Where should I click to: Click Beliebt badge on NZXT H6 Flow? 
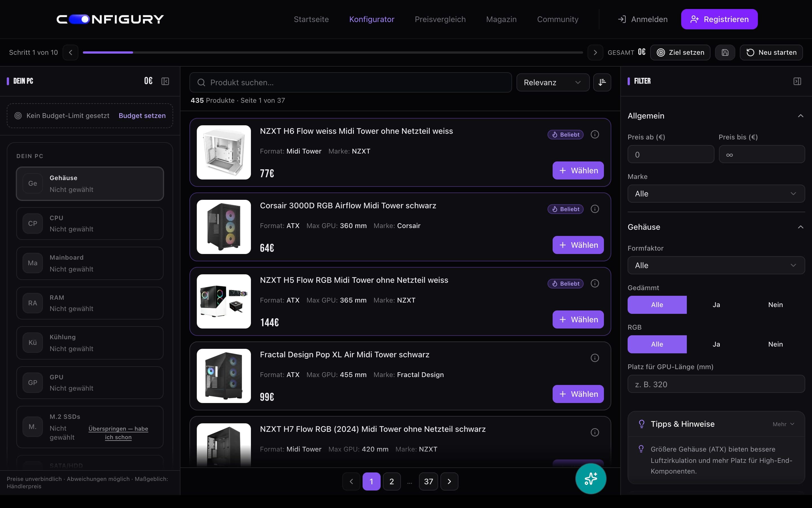point(565,134)
